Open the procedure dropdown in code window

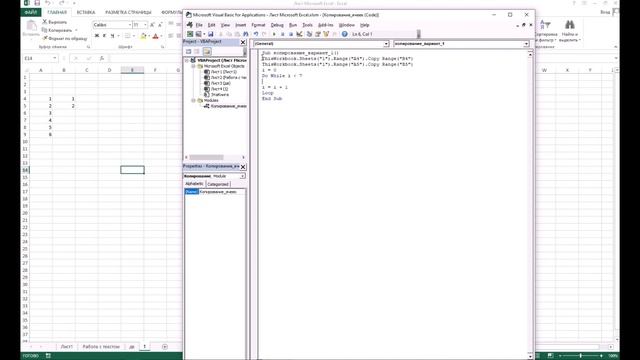[x=526, y=44]
